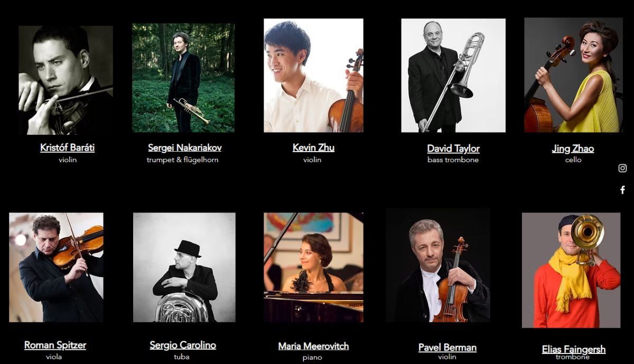This screenshot has width=634, height=364.
Task: Open the Instagram icon link
Action: [x=622, y=168]
